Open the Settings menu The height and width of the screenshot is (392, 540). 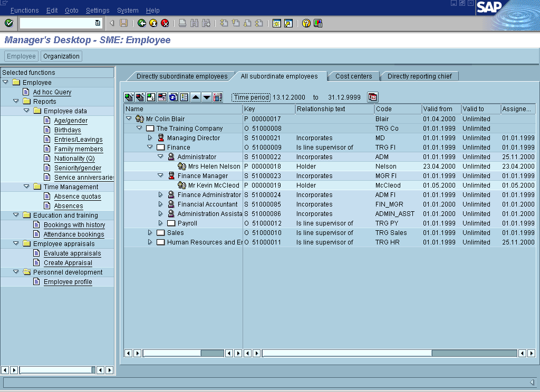pos(98,11)
